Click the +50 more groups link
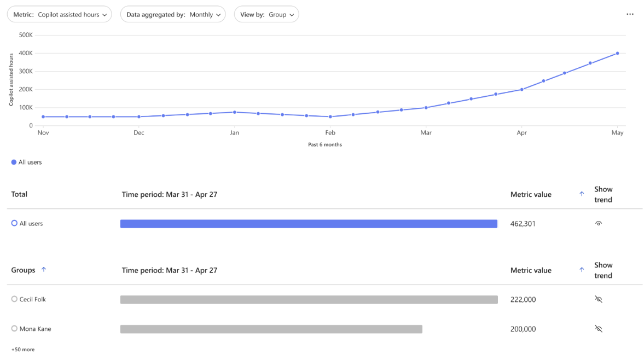 [x=23, y=350]
